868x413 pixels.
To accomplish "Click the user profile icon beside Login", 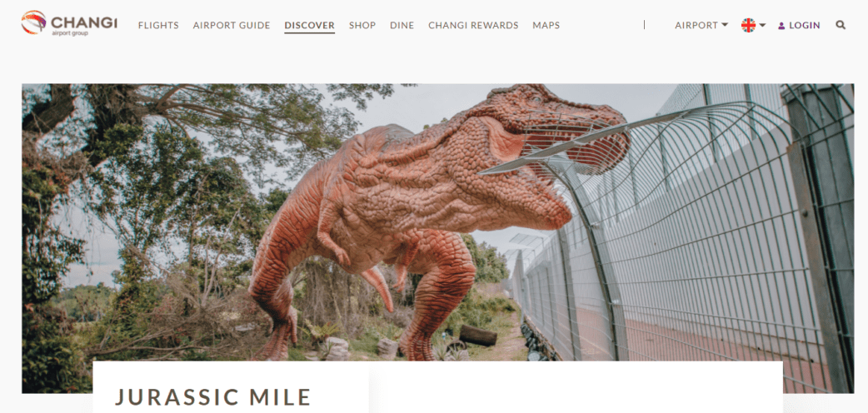I will pos(781,26).
